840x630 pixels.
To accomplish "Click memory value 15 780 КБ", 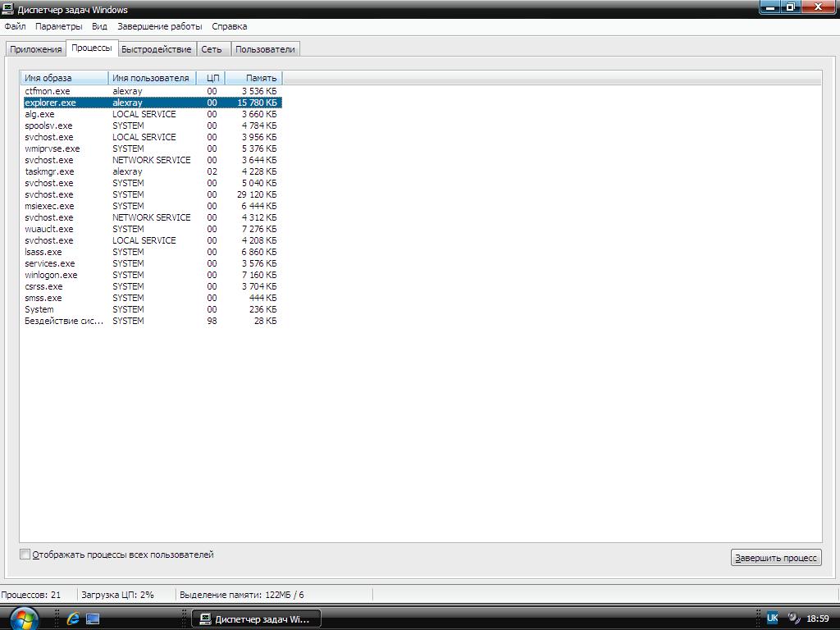I will [x=257, y=103].
